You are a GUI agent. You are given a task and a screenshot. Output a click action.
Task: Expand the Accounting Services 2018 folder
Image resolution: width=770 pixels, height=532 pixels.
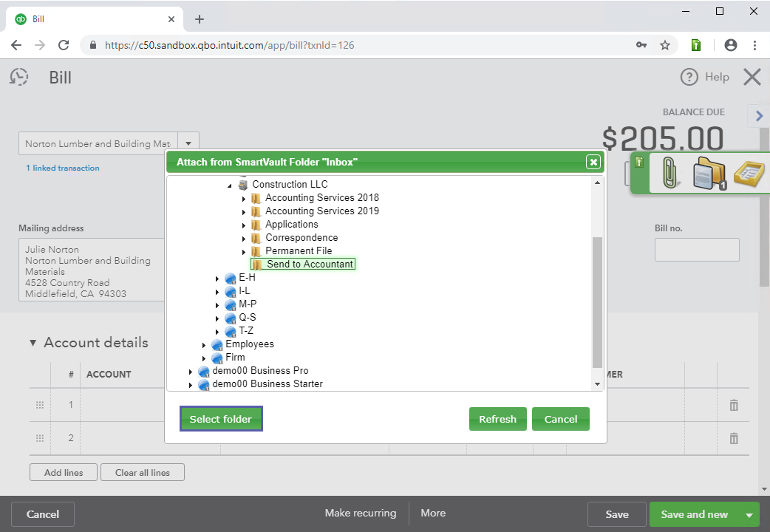(x=244, y=198)
